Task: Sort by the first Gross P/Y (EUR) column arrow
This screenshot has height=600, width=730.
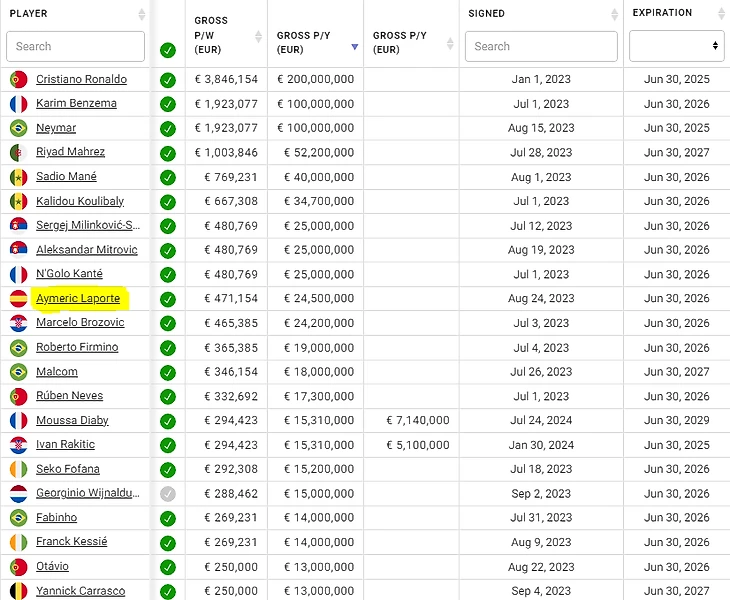Action: (354, 47)
